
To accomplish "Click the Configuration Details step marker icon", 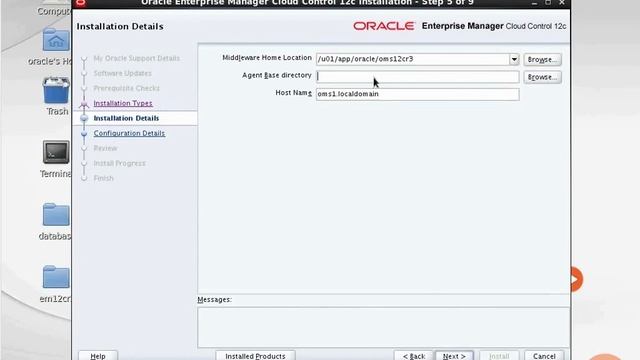I will 84,133.
